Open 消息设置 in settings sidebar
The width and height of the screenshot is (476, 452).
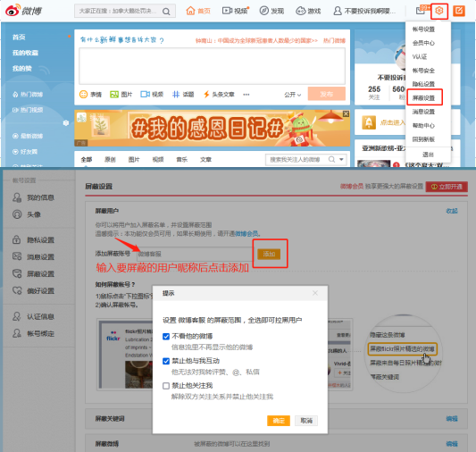click(x=33, y=256)
